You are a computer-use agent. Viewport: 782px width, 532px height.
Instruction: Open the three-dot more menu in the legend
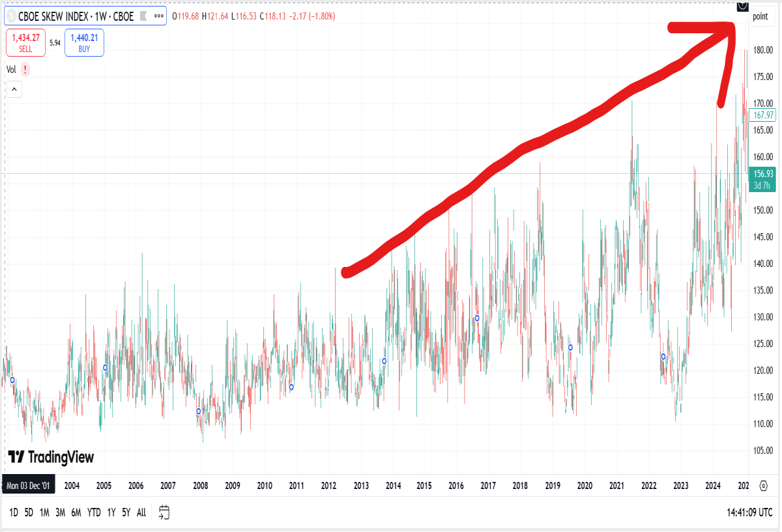coord(158,16)
